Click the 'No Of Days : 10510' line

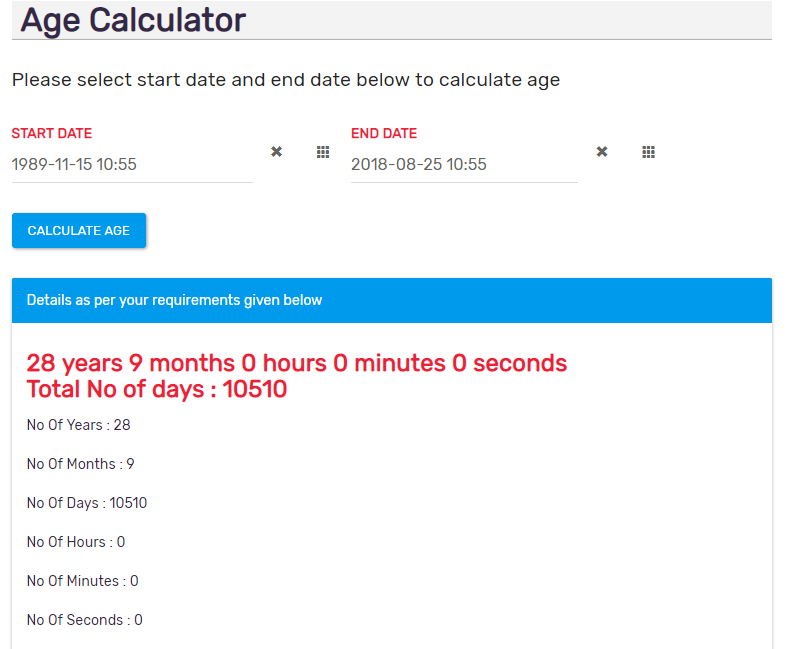tap(87, 503)
